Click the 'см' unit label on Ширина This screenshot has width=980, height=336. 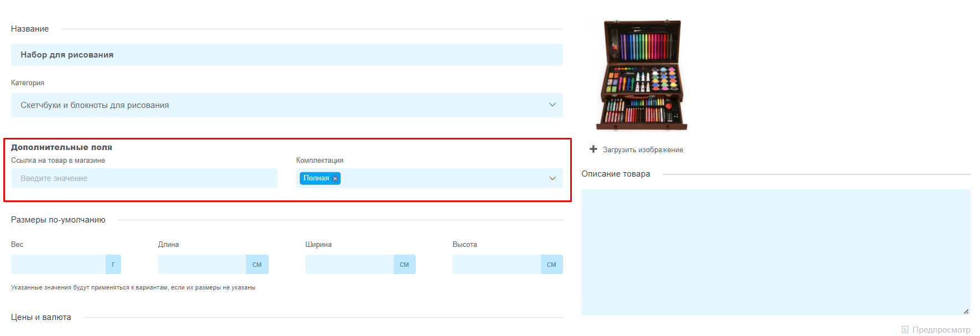(x=404, y=265)
